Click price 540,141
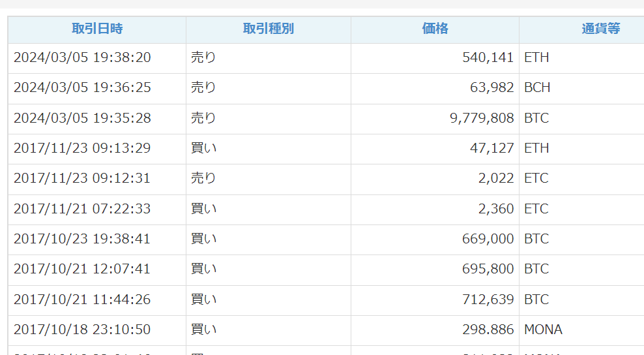 488,57
